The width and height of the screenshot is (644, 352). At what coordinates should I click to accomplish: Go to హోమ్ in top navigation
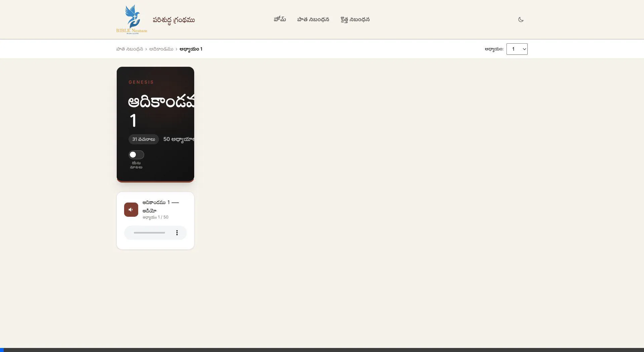280,19
